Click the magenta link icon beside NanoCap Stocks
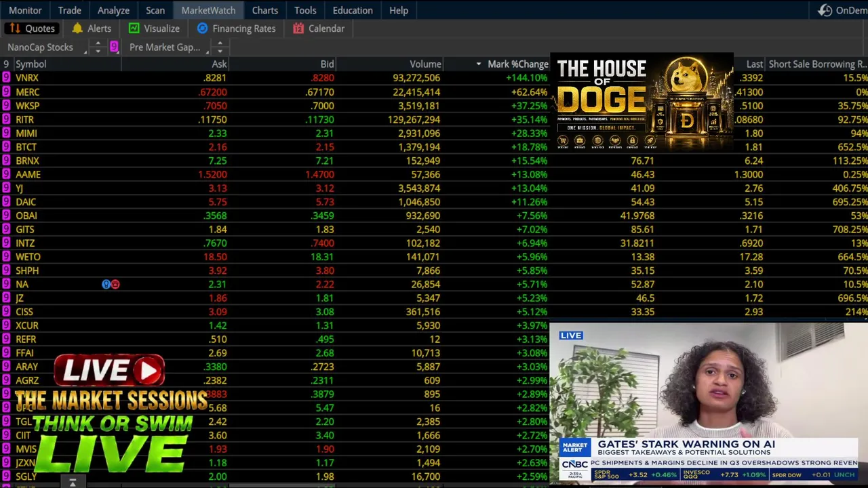This screenshot has width=868, height=488. (x=114, y=47)
